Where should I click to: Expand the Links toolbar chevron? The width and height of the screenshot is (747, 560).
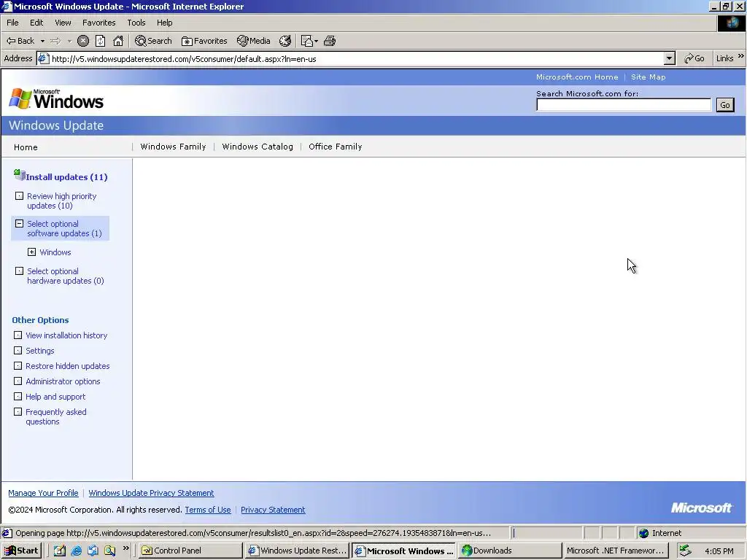click(741, 56)
